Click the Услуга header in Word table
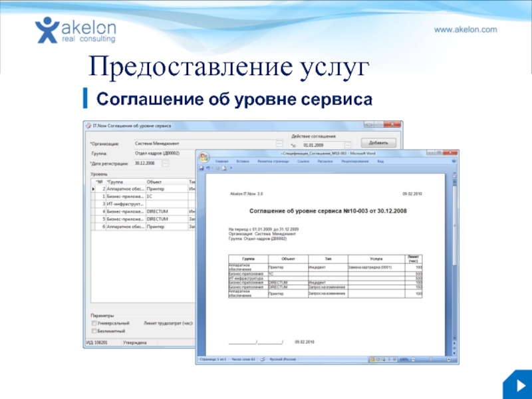This screenshot has height=399, width=532. tap(376, 259)
